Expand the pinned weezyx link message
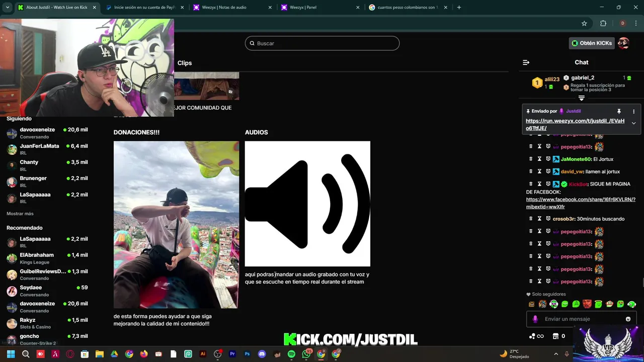The image size is (644, 362). point(633,123)
